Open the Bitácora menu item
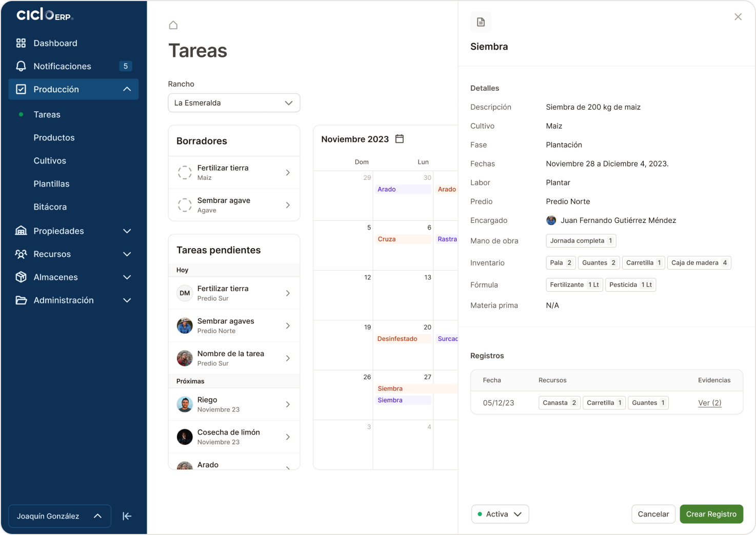This screenshot has width=756, height=535. (50, 207)
